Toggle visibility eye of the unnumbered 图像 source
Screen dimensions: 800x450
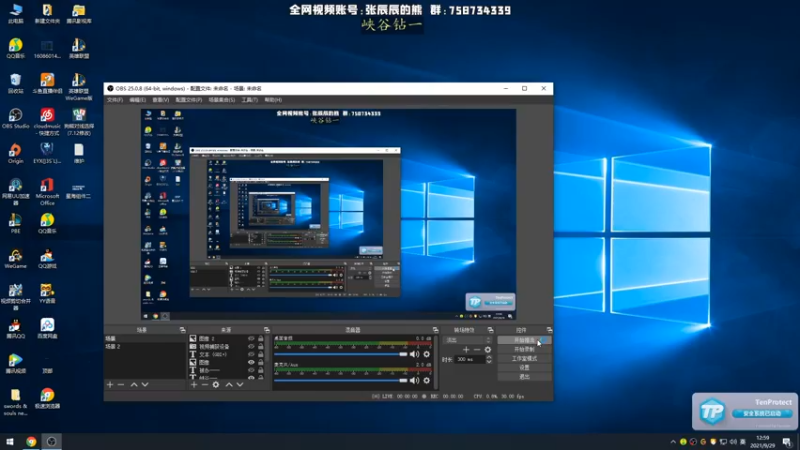click(x=251, y=362)
